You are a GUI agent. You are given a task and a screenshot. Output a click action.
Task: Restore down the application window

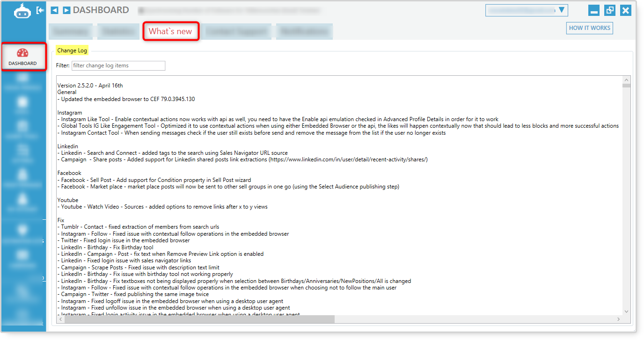tap(610, 10)
